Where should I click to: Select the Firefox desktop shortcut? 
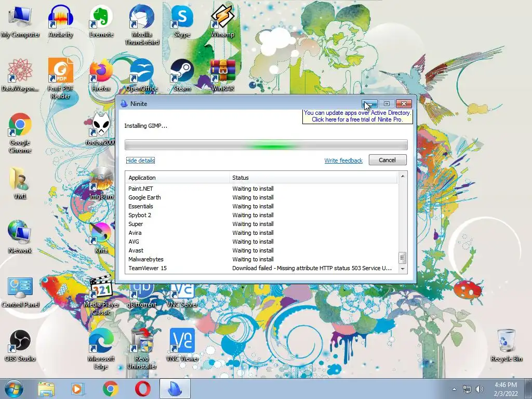click(101, 75)
